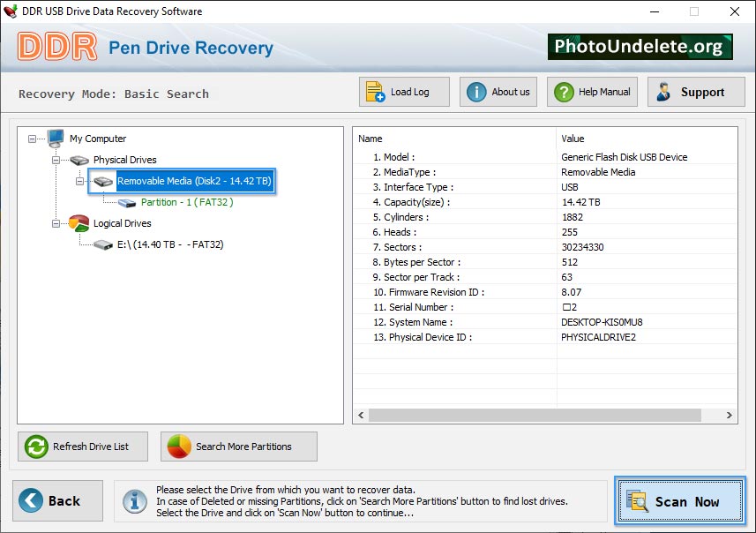Image resolution: width=756 pixels, height=533 pixels.
Task: Click the '5. Cylinders :' row
Action: pyautogui.click(x=545, y=217)
